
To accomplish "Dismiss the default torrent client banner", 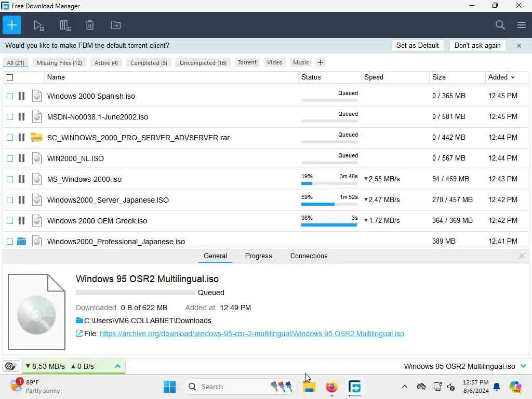I will 519,46.
